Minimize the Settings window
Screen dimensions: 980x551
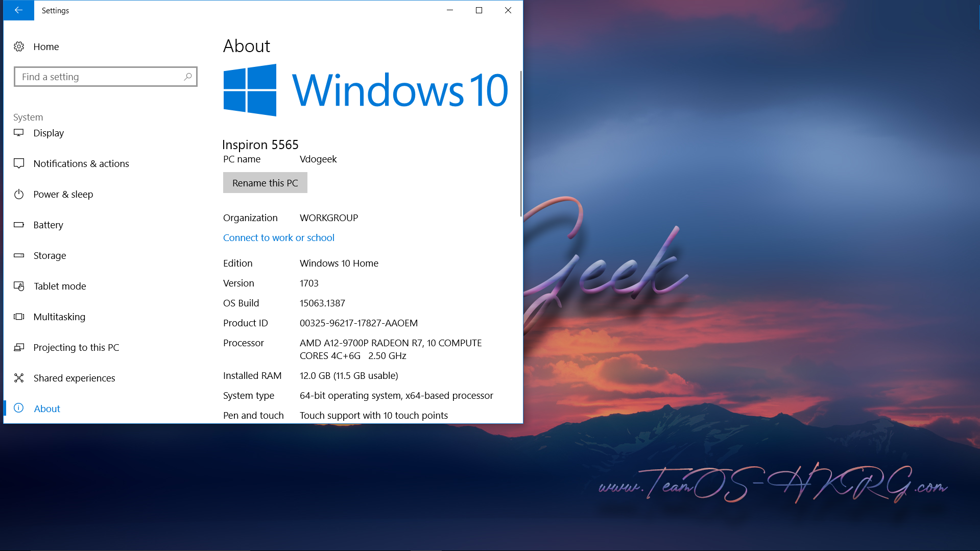[x=450, y=10]
